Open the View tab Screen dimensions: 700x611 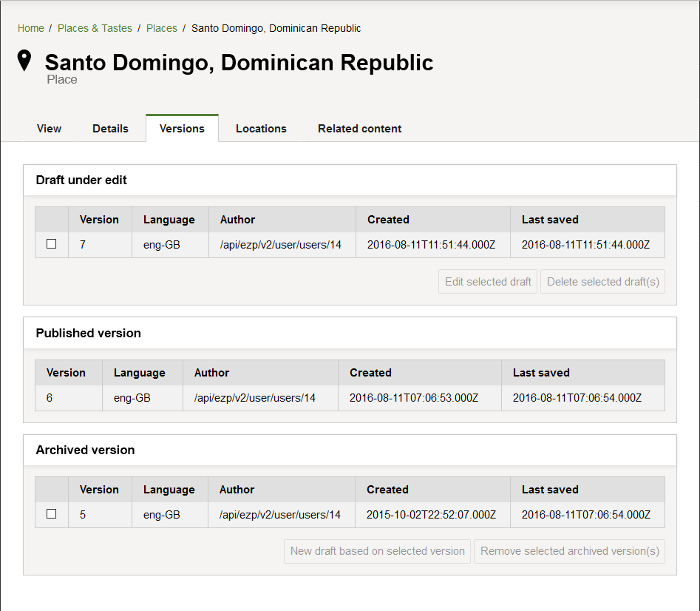click(x=49, y=129)
